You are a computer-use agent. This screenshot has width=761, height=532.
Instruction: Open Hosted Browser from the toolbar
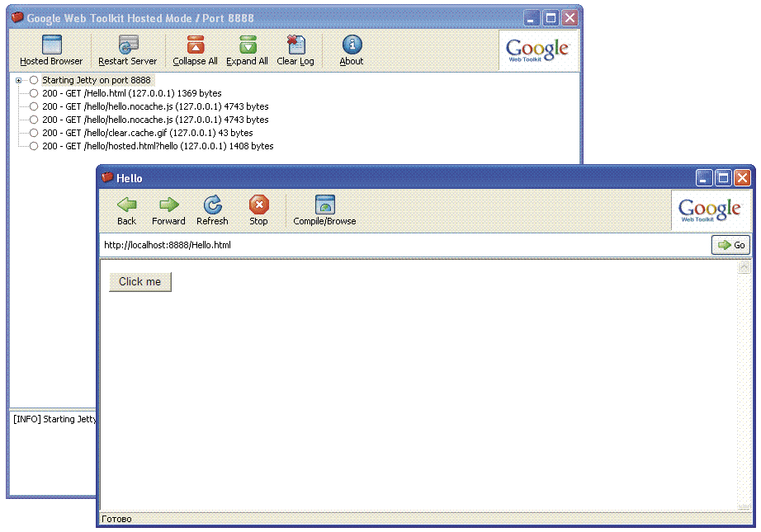pos(51,50)
